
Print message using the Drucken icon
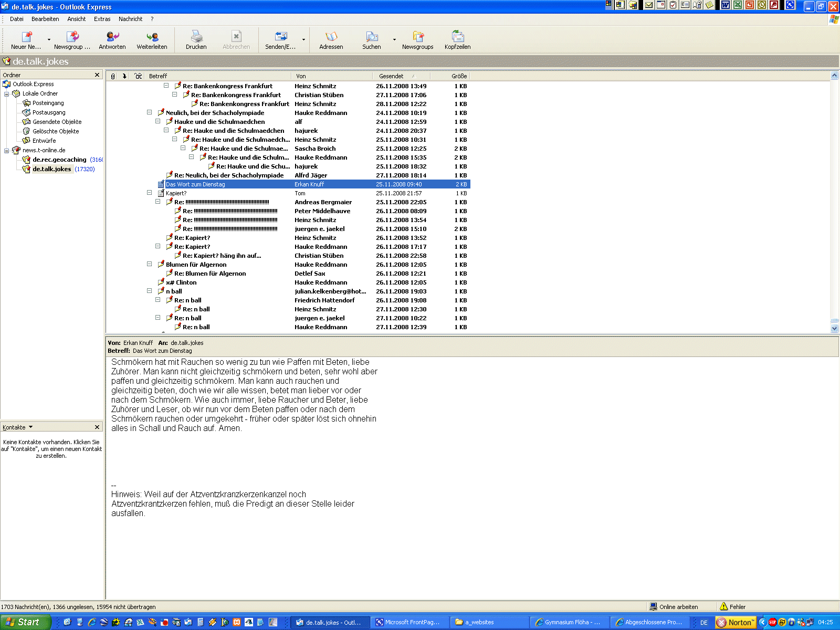196,37
